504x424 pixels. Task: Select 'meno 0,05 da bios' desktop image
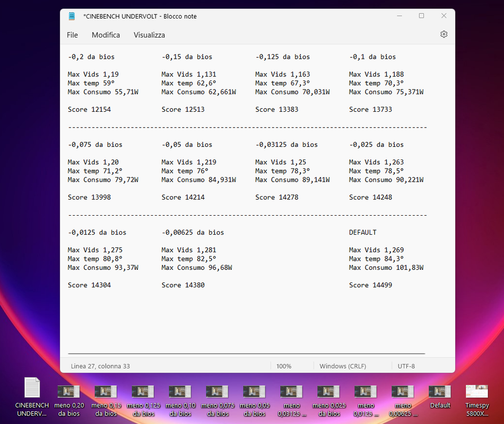click(x=254, y=401)
